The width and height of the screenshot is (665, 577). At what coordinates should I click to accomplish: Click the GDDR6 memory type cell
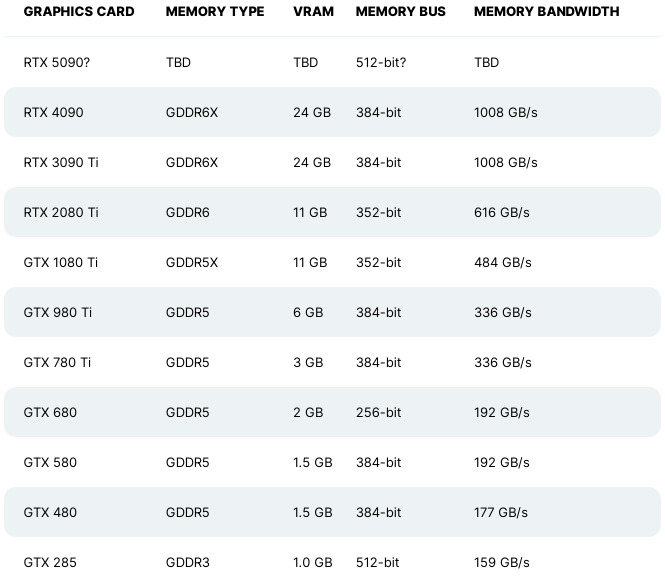coord(187,212)
